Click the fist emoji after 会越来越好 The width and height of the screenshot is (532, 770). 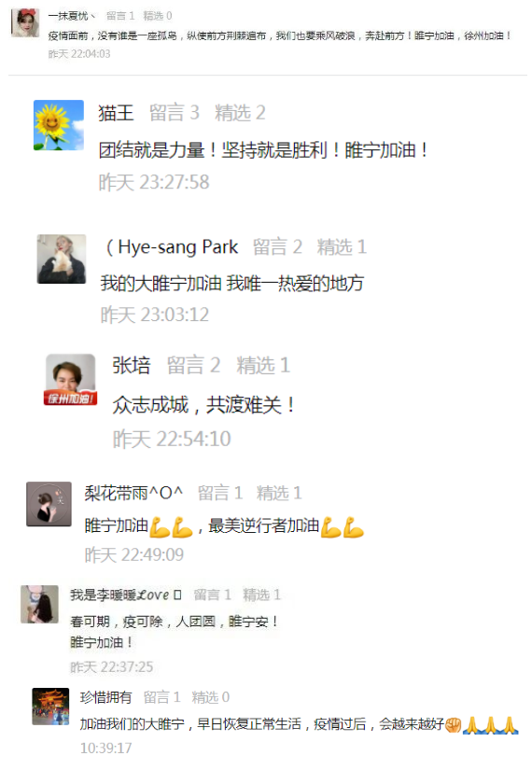click(453, 725)
